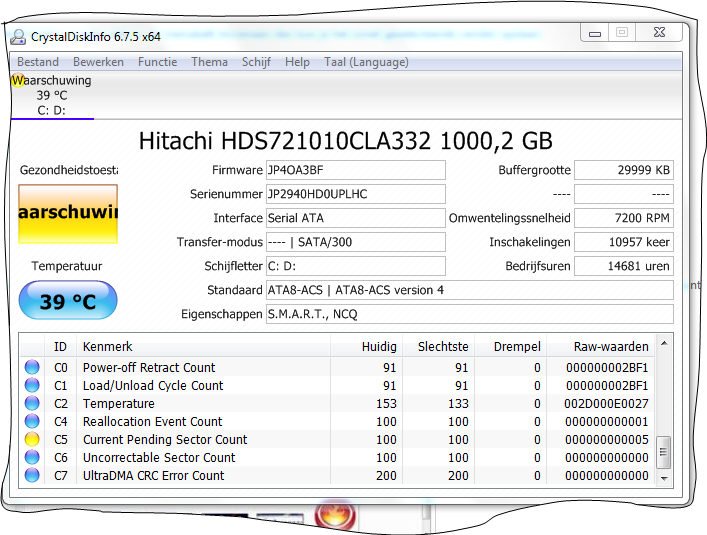Open the Thema menu
The image size is (707, 535).
(209, 62)
